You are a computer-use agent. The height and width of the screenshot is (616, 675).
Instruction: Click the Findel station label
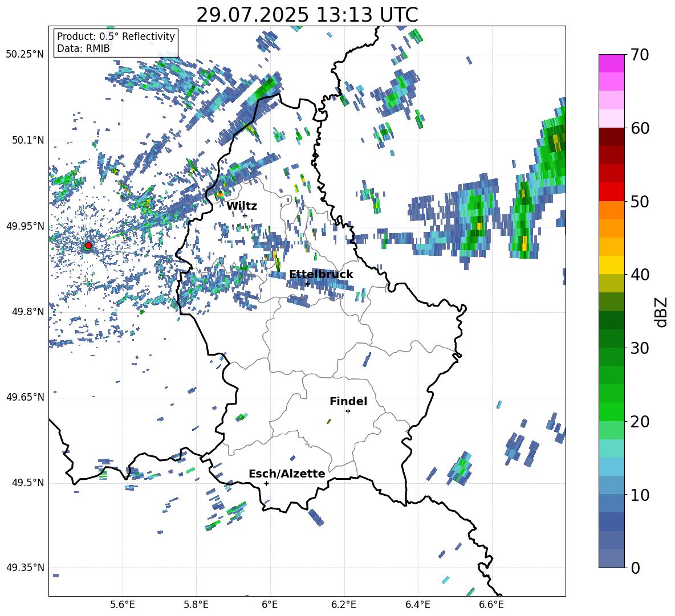[x=348, y=401]
